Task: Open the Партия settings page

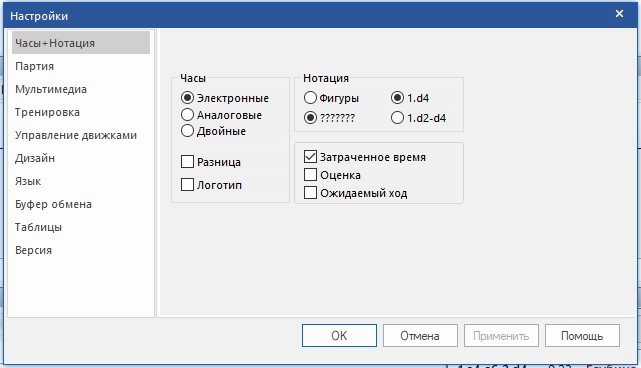Action: [x=81, y=66]
